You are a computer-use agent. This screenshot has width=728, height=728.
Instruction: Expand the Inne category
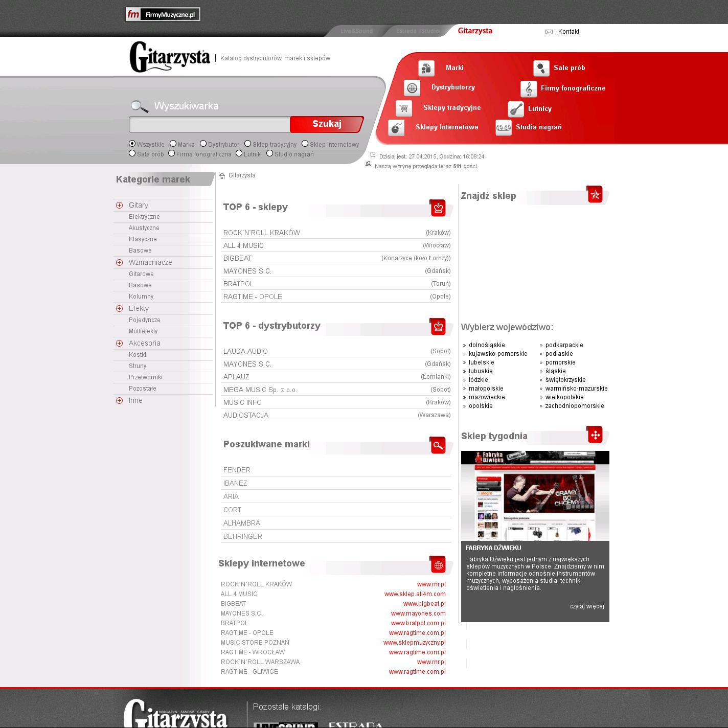coord(120,401)
